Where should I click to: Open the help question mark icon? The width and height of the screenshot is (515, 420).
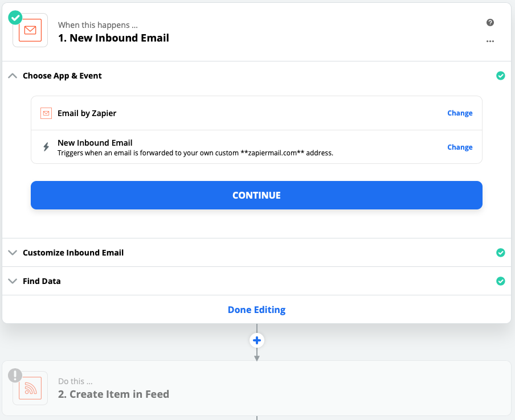click(490, 23)
